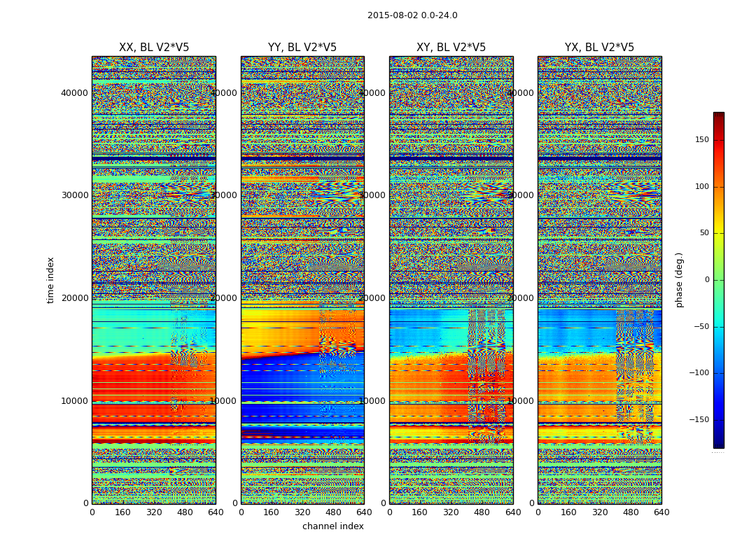Click x-axis tick '640' under XX panel
Viewport: 735px width, 560px height.
click(216, 512)
